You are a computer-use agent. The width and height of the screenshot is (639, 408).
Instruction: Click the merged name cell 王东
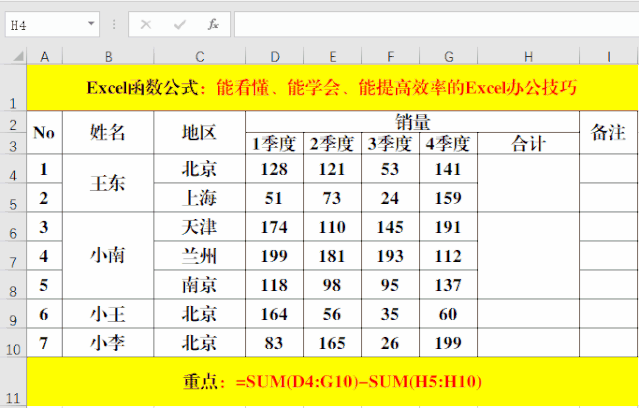(x=108, y=183)
